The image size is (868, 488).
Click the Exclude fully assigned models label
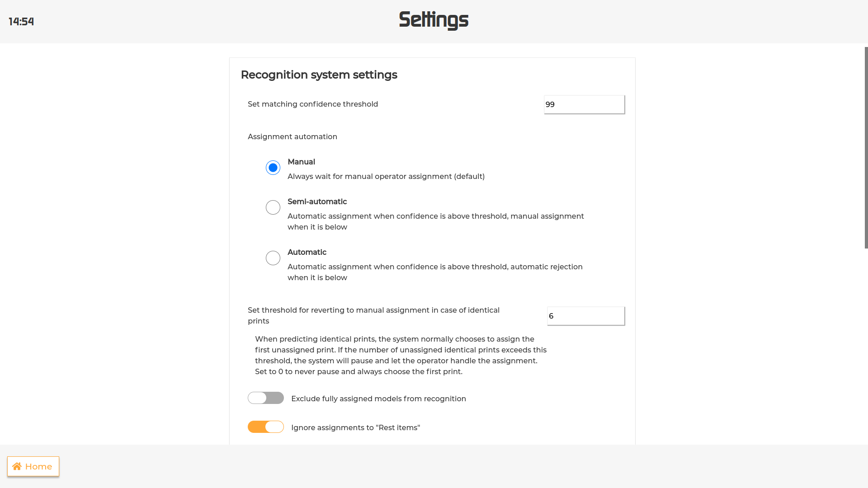379,399
